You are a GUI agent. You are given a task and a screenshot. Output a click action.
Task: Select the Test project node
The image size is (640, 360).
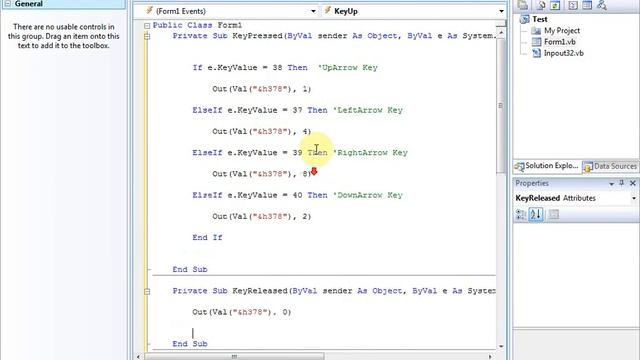540,19
